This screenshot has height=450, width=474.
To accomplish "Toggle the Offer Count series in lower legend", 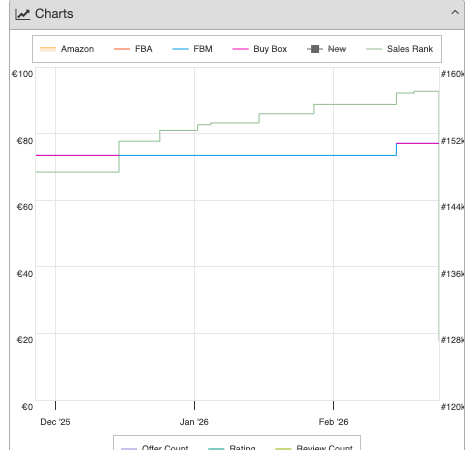I will (x=155, y=447).
